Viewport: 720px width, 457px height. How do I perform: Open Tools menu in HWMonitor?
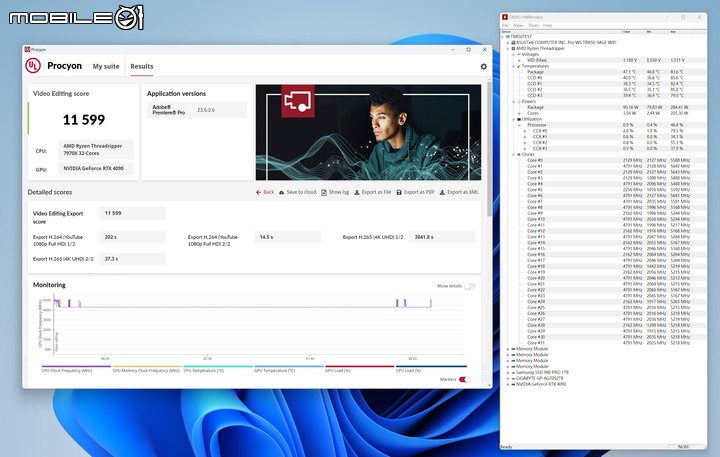click(x=533, y=26)
